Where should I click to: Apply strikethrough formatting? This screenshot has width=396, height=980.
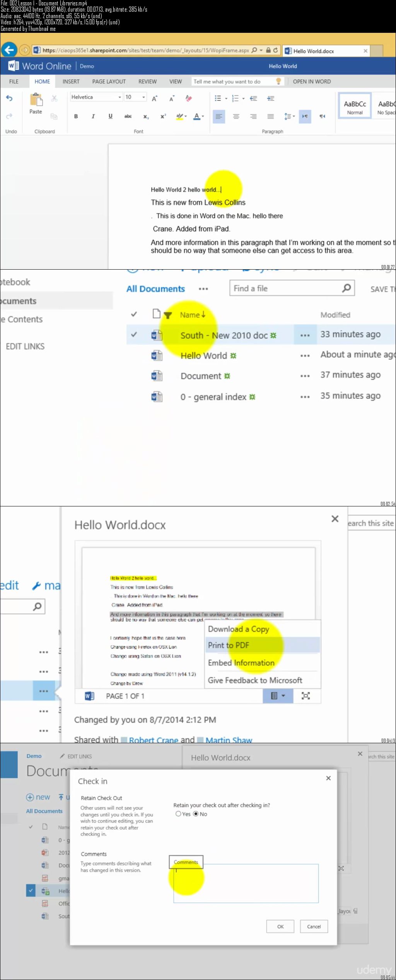point(128,116)
